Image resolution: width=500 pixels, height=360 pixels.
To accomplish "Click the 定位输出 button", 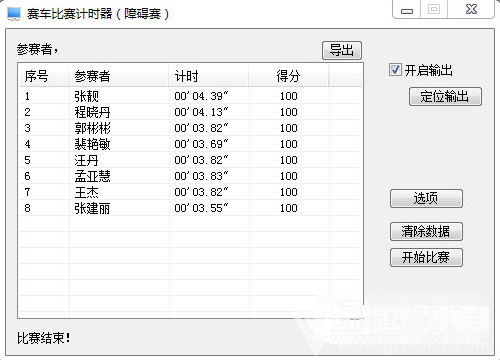I will pyautogui.click(x=445, y=97).
